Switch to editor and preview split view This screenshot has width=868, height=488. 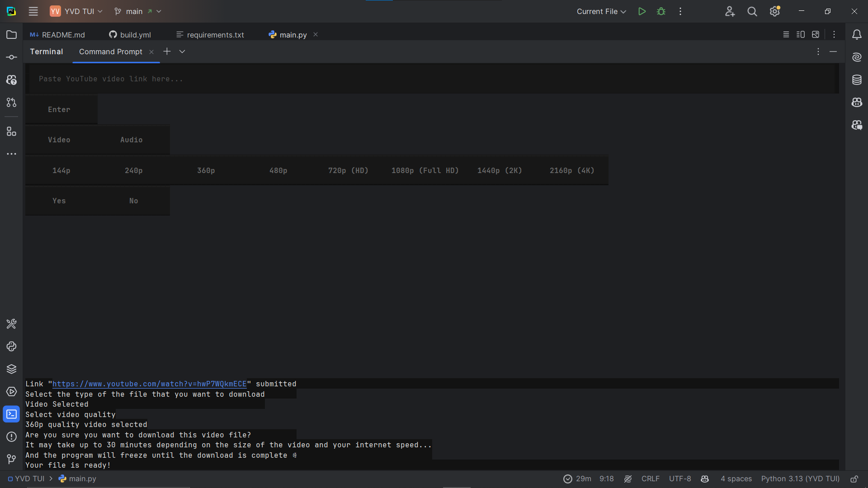(801, 34)
